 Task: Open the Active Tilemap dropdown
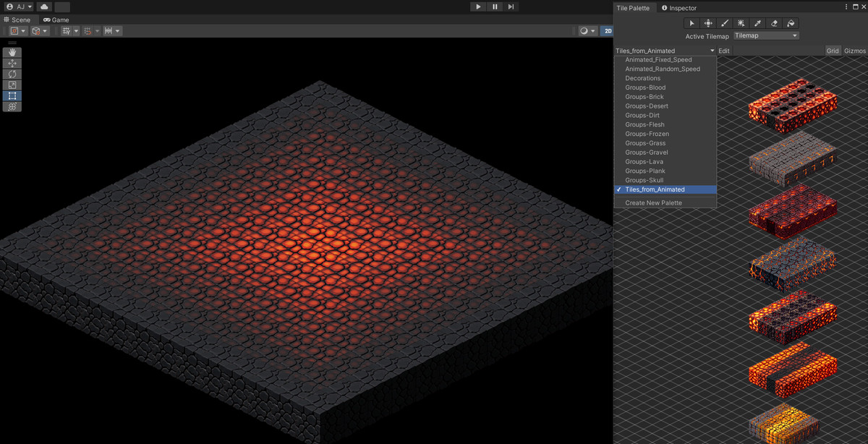point(765,35)
